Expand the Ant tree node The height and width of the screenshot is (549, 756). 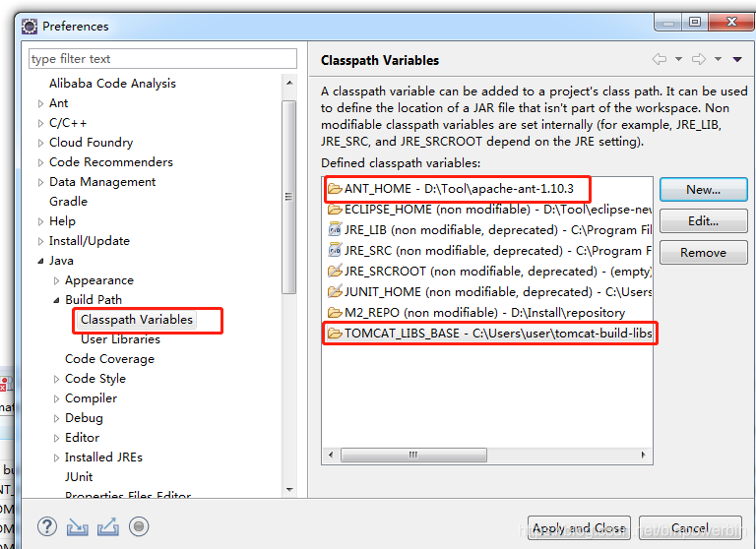40,103
